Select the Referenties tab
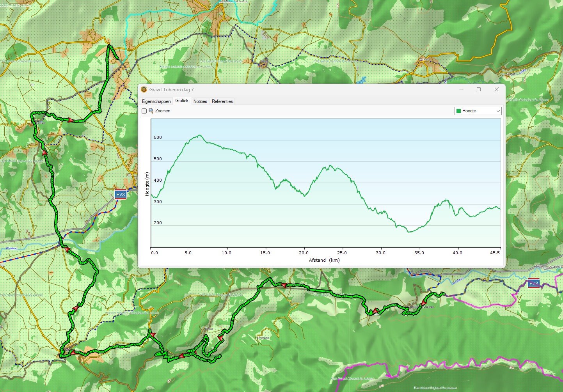Image resolution: width=563 pixels, height=392 pixels. pyautogui.click(x=222, y=101)
